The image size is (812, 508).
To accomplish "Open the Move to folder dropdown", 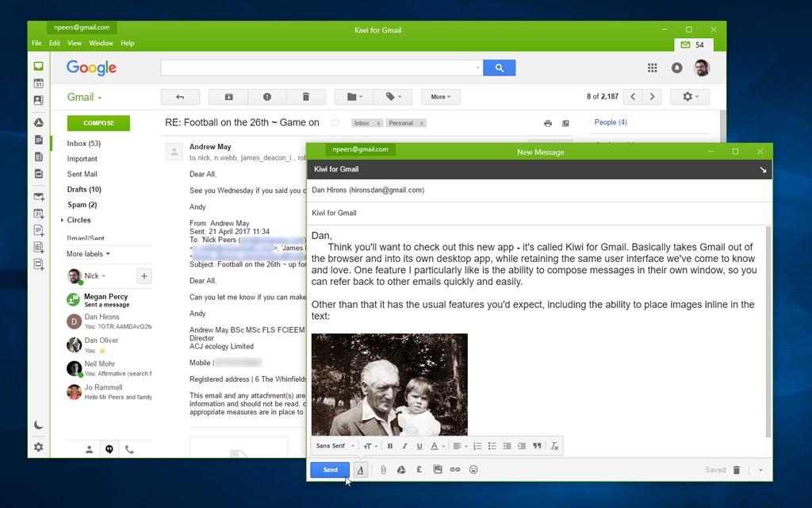I will 354,97.
